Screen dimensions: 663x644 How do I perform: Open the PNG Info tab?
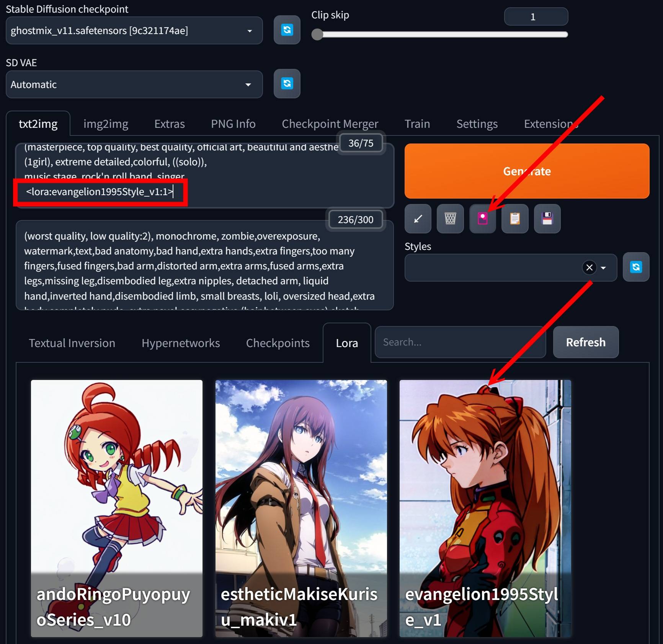[x=233, y=124]
